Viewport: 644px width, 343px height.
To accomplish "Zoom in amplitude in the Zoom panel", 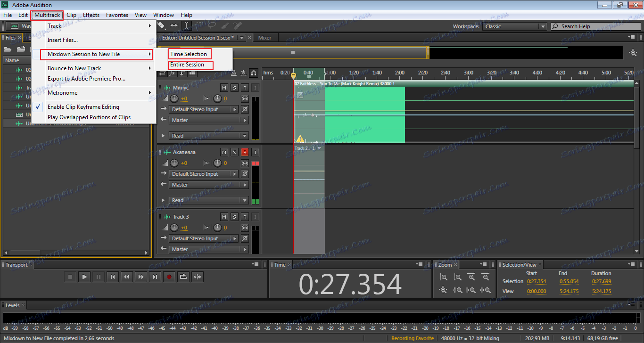I will [x=444, y=277].
